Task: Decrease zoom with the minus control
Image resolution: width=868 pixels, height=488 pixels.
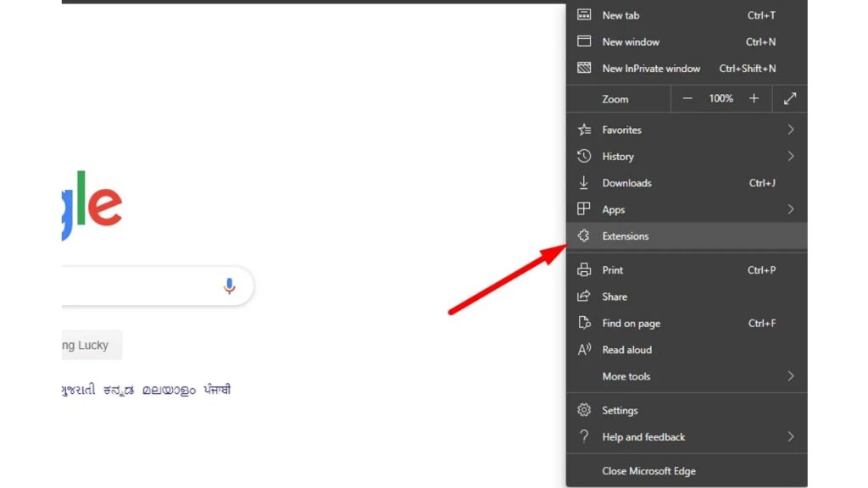Action: point(687,98)
